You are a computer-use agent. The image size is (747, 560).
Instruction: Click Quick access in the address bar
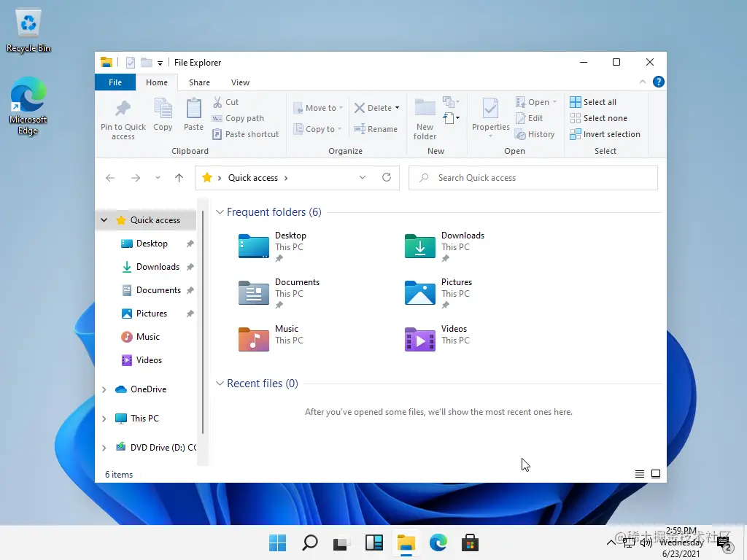coord(253,178)
